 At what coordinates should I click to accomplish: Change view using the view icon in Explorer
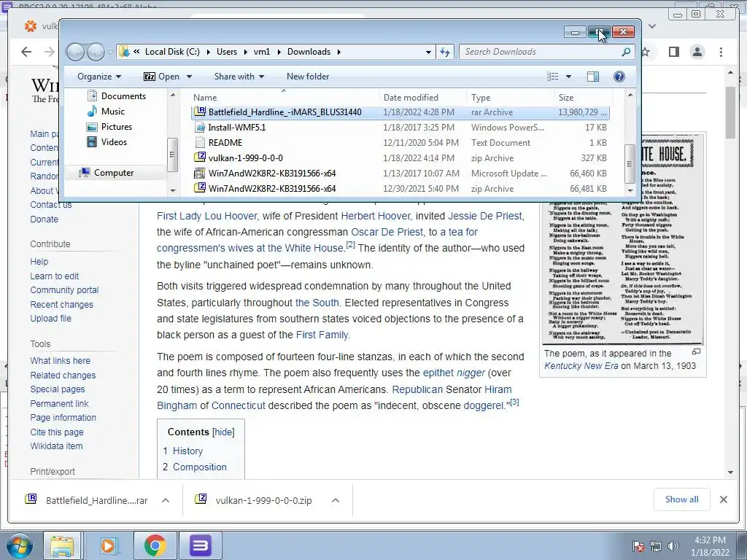click(x=553, y=77)
